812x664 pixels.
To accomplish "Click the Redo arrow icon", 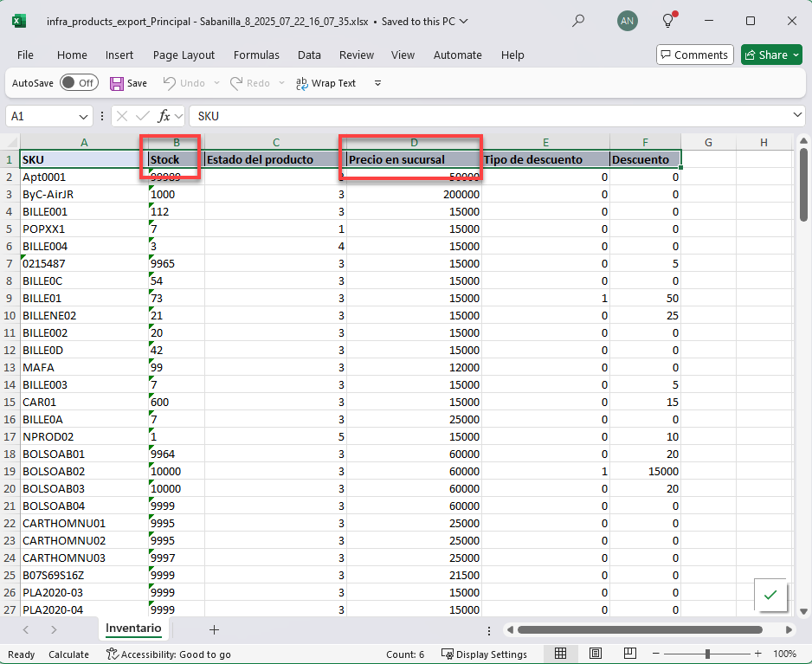I will click(x=236, y=83).
